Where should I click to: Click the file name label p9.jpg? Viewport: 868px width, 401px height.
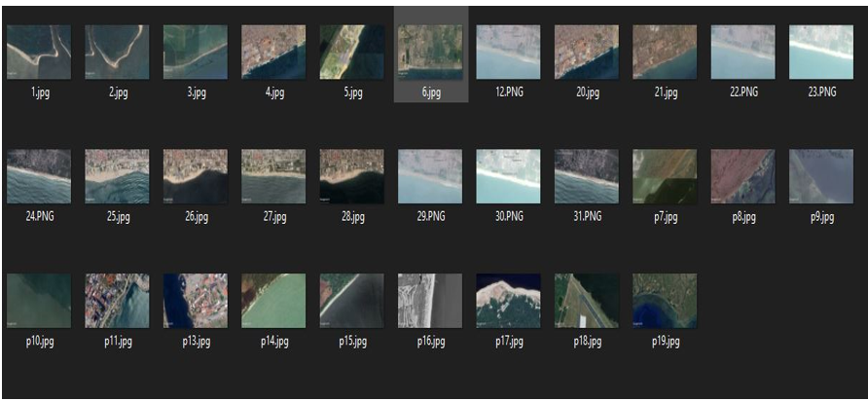point(821,217)
